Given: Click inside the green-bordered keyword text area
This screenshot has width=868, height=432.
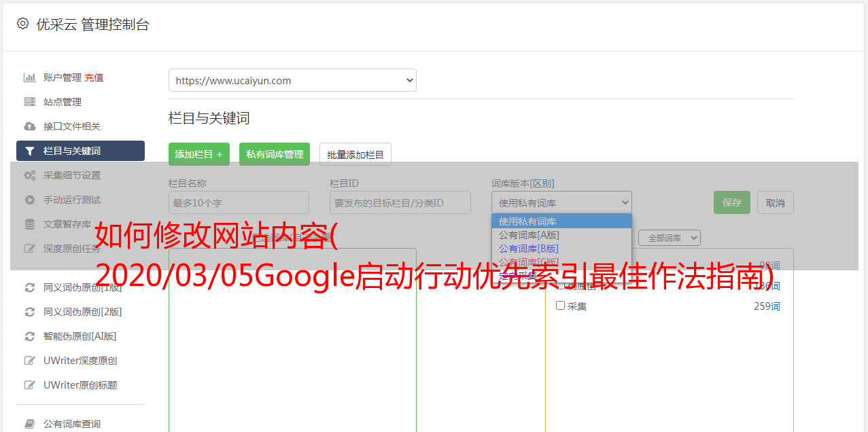Looking at the screenshot, I should 292,340.
